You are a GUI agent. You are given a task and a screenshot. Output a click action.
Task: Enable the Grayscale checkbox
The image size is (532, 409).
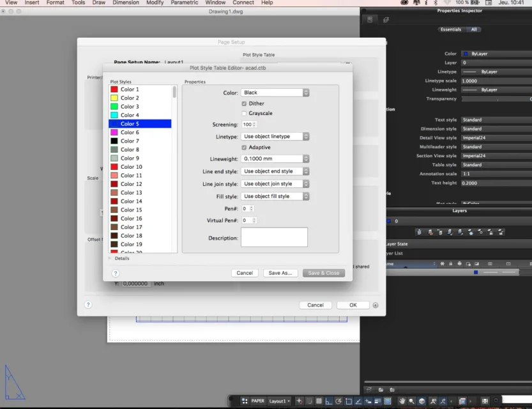pyautogui.click(x=244, y=113)
